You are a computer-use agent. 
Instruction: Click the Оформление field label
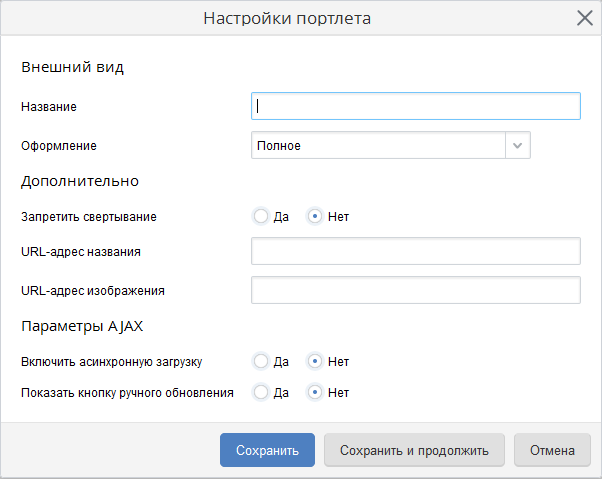pyautogui.click(x=59, y=146)
